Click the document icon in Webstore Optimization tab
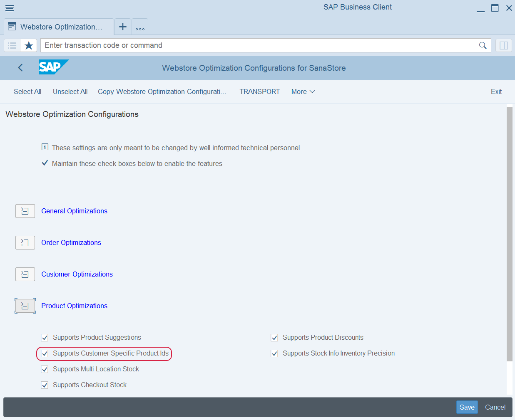The image size is (515, 420). [x=12, y=27]
